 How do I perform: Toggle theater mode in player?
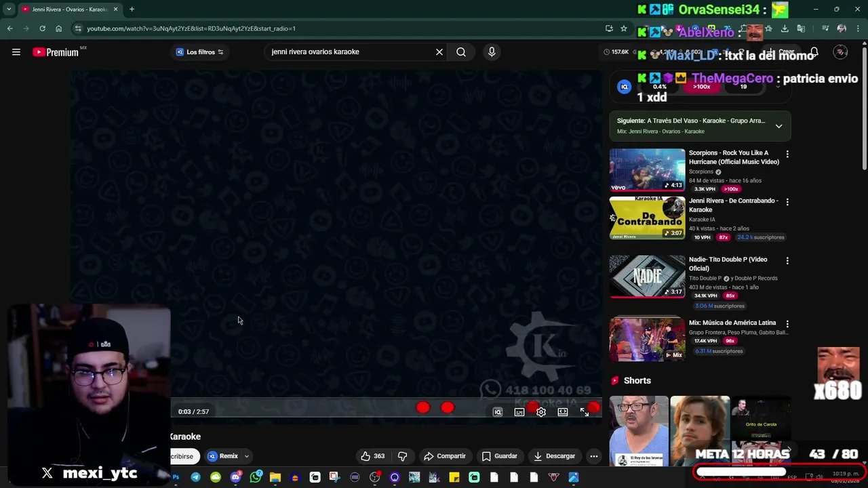coord(563,412)
